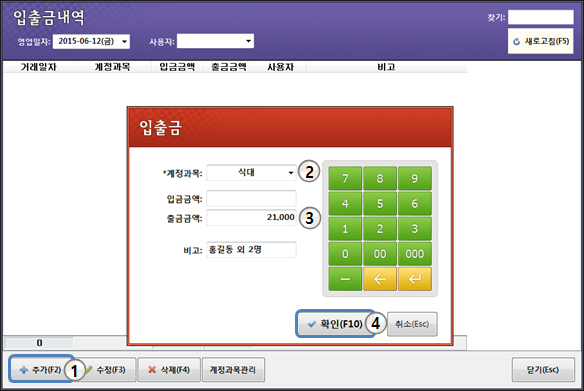The width and height of the screenshot is (584, 391).
Task: Click the 입금금액 input field
Action: [251, 198]
